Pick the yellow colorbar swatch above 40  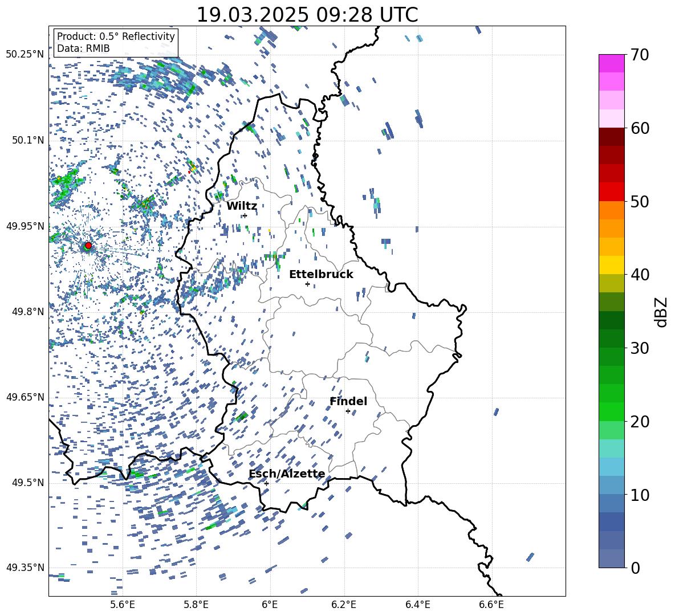612,266
